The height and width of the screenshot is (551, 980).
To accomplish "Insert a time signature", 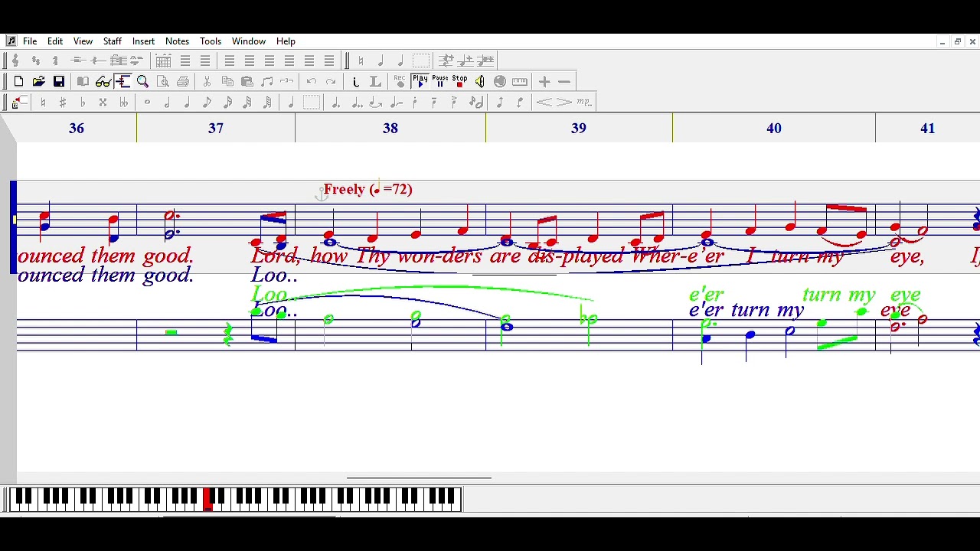I will point(55,60).
